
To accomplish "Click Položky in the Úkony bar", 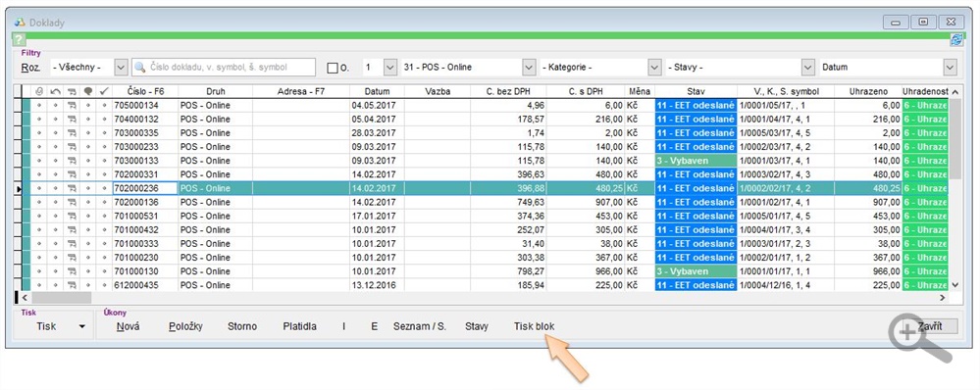I will tap(185, 326).
